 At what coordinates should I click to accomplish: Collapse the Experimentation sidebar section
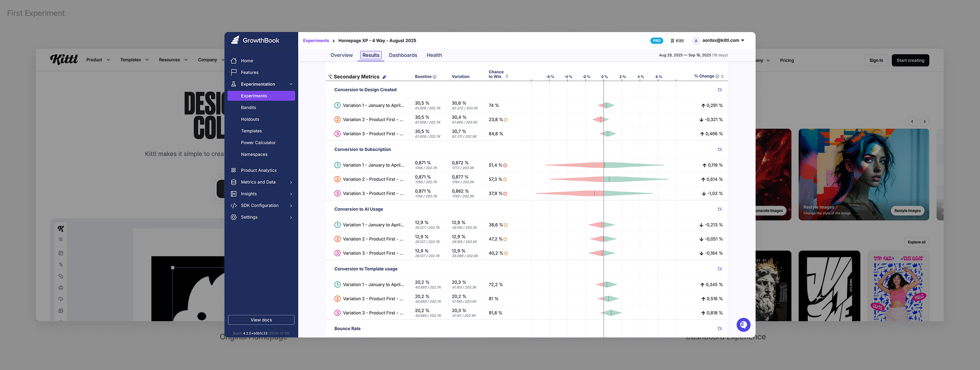pos(291,84)
